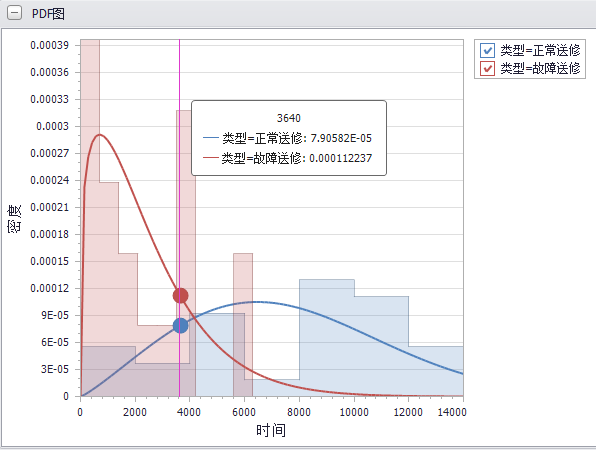596x450 pixels.
Task: Click the red data point on the curve
Action: (180, 295)
